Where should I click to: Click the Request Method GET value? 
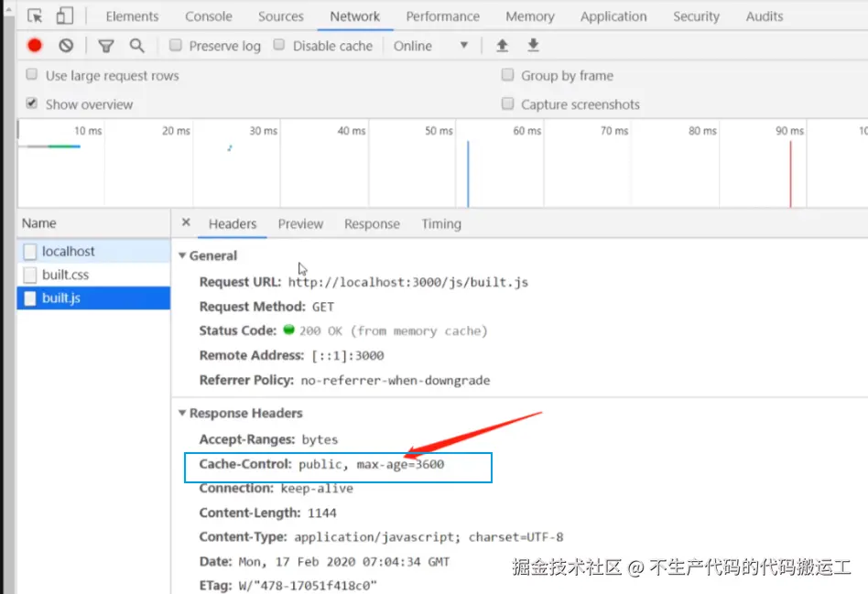[x=322, y=307]
